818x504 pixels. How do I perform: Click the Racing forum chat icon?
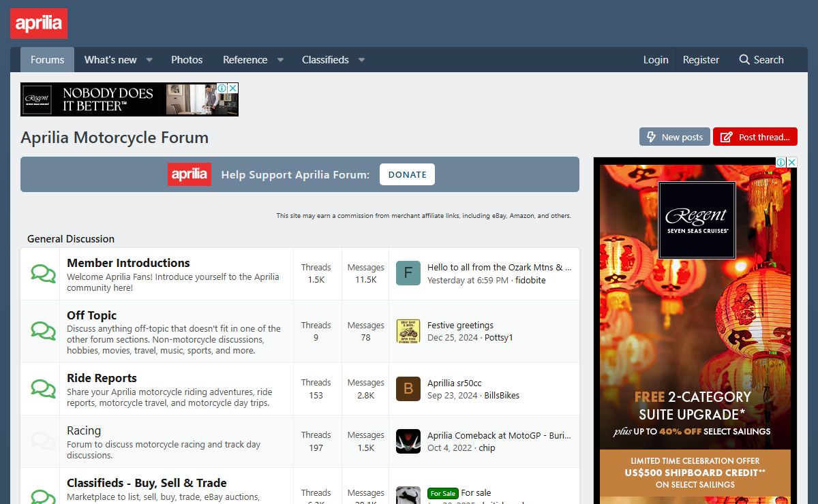[44, 441]
